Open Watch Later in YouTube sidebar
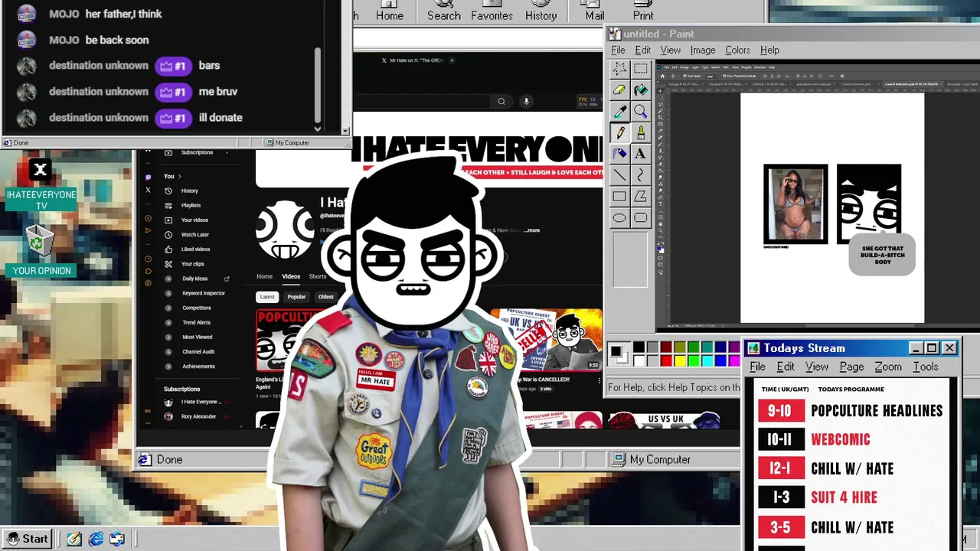The image size is (980, 551). point(194,234)
